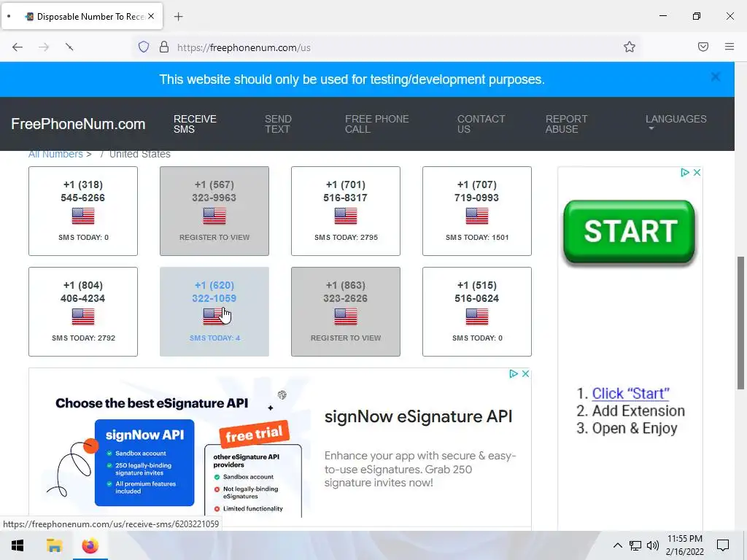Open the SEND TEXT menu item

278,124
